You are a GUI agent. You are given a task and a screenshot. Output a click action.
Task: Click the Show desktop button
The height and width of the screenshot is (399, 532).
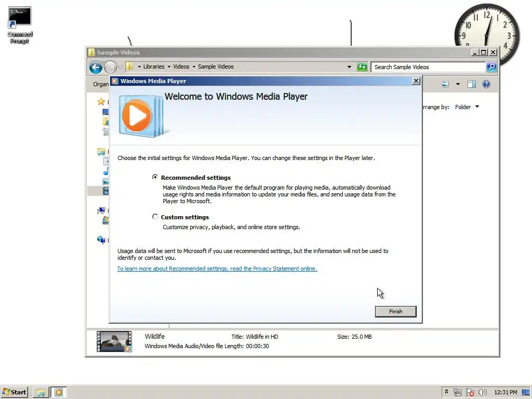click(x=526, y=392)
